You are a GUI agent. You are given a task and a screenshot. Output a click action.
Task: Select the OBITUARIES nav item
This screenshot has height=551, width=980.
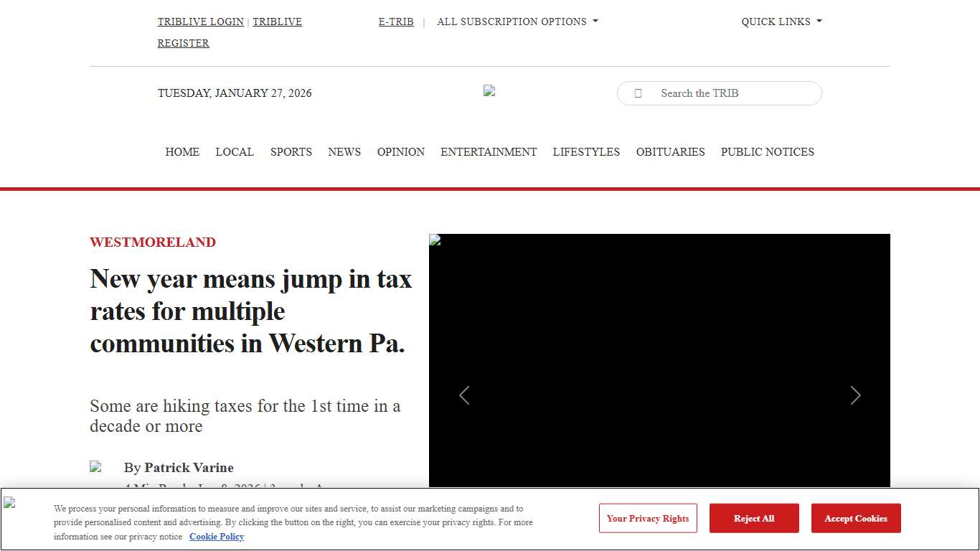(670, 151)
